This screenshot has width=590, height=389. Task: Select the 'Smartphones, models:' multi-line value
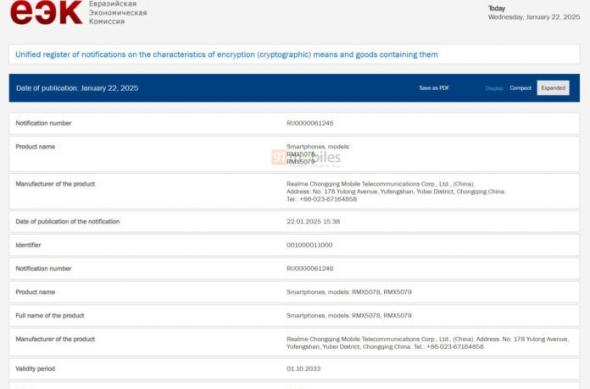(318, 154)
